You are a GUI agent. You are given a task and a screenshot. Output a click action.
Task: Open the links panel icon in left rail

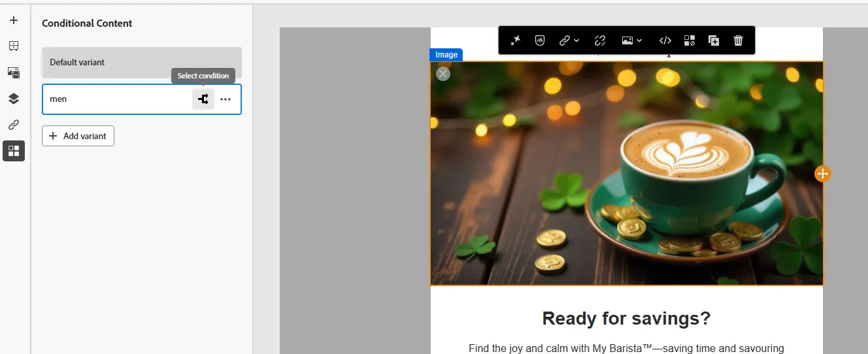(x=14, y=125)
